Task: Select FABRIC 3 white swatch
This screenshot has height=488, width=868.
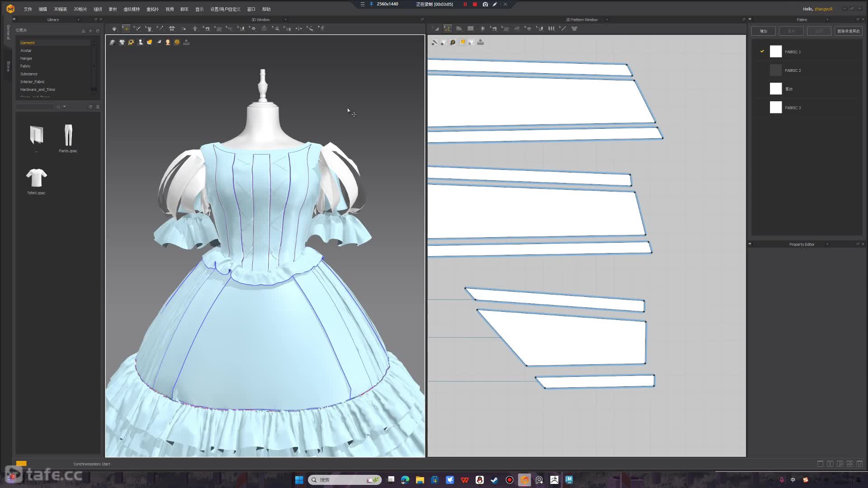Action: point(776,107)
